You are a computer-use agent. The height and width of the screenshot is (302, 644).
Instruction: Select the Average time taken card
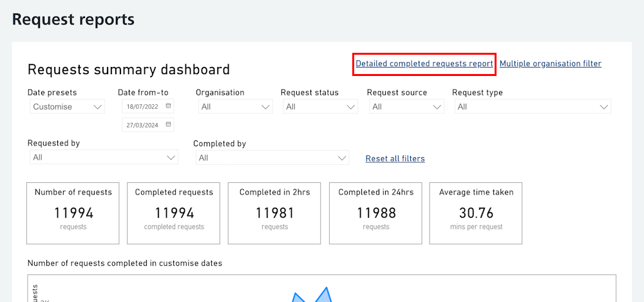click(476, 213)
